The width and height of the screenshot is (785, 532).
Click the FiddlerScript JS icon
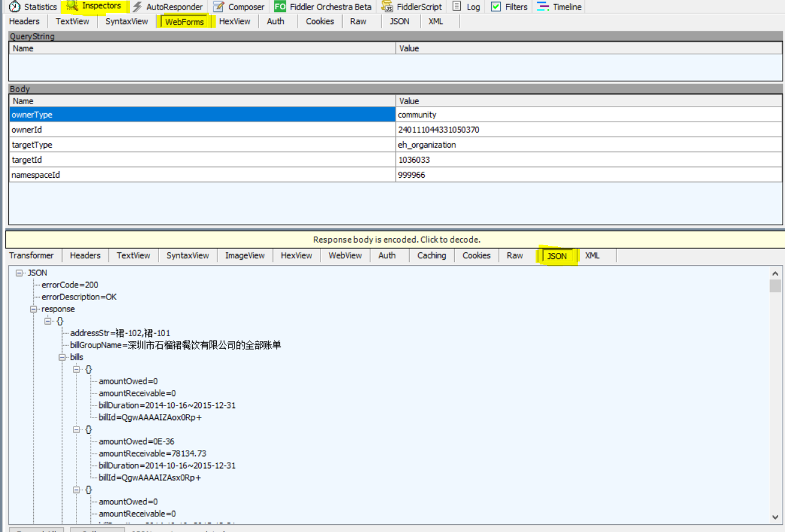[x=387, y=7]
